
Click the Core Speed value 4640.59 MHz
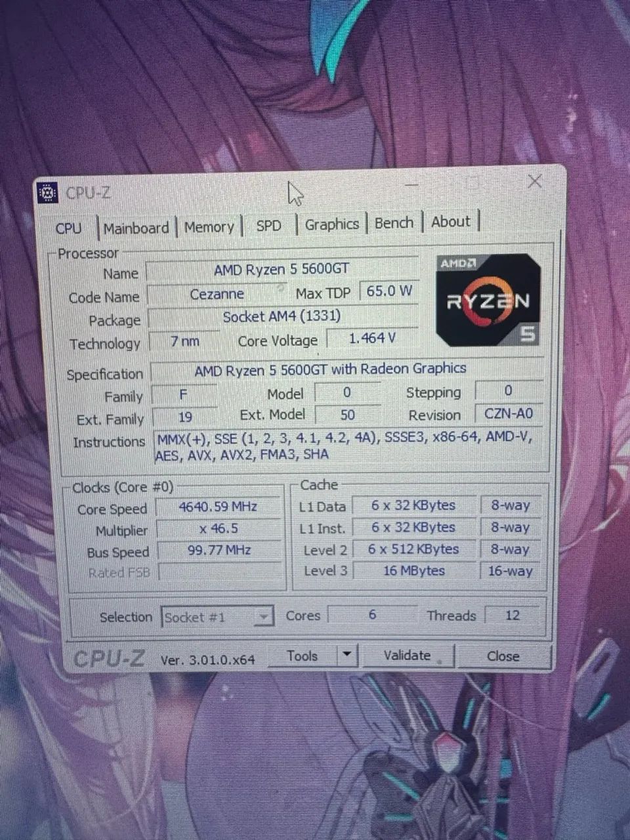tap(219, 507)
